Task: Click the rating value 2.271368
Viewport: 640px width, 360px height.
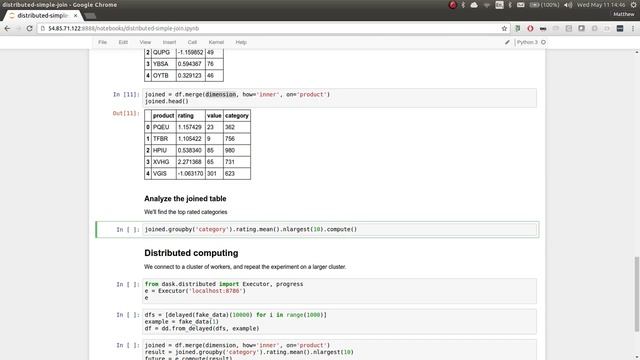Action: click(191, 162)
